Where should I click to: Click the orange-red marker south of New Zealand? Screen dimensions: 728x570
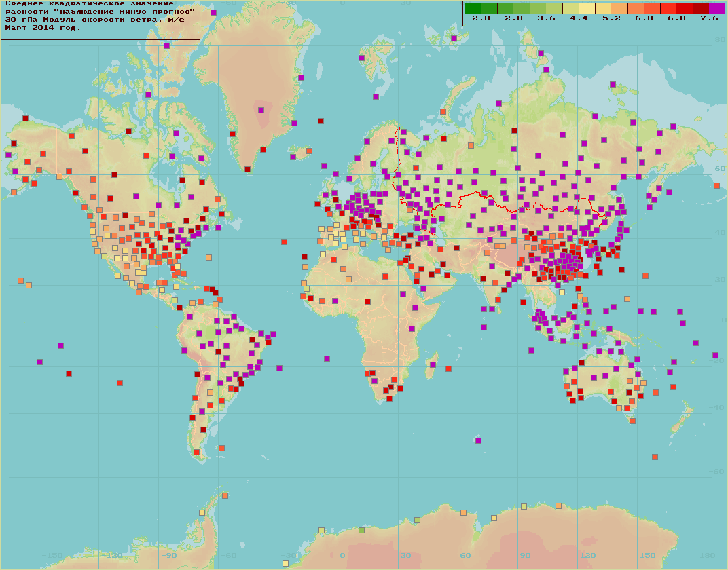click(x=655, y=457)
